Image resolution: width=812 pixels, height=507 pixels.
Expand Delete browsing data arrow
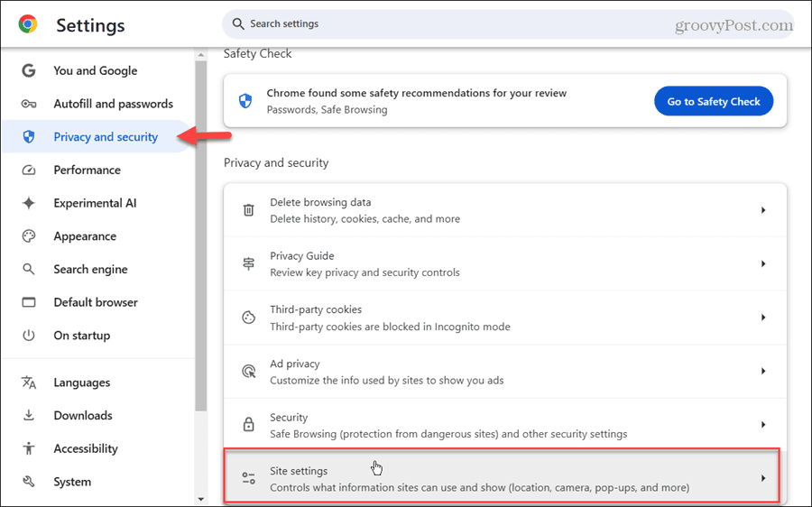tap(763, 210)
